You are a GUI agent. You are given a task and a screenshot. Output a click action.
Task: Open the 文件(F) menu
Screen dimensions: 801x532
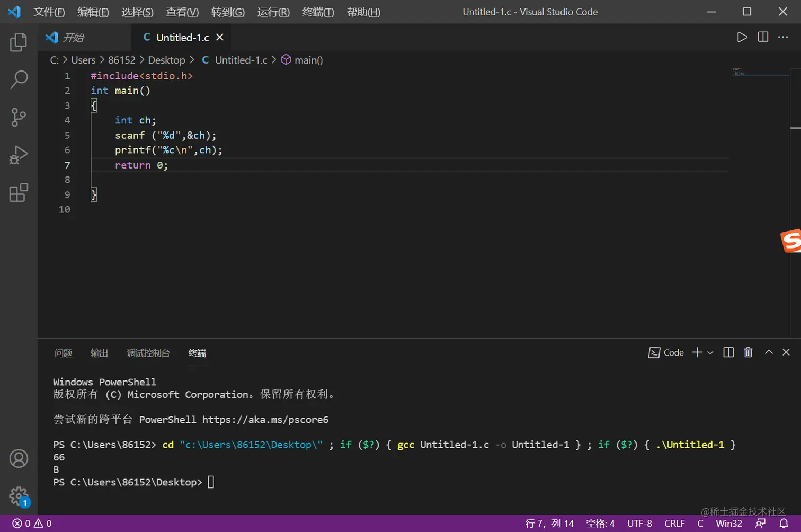[x=49, y=12]
